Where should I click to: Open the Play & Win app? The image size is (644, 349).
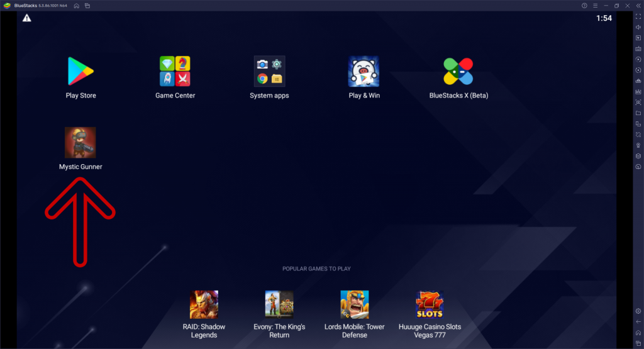coord(364,72)
